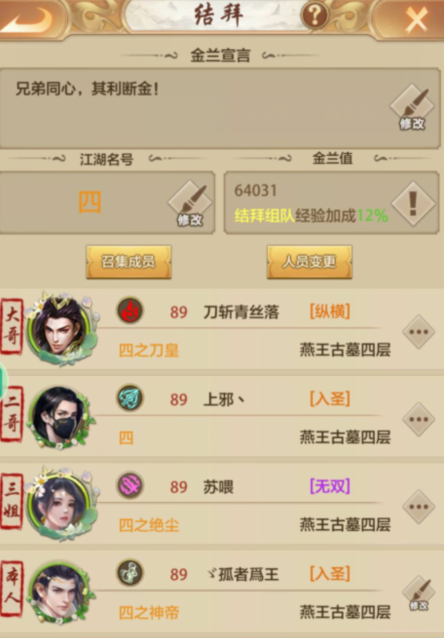Tap the red class icon of 刀斩青丝落

coord(130,310)
